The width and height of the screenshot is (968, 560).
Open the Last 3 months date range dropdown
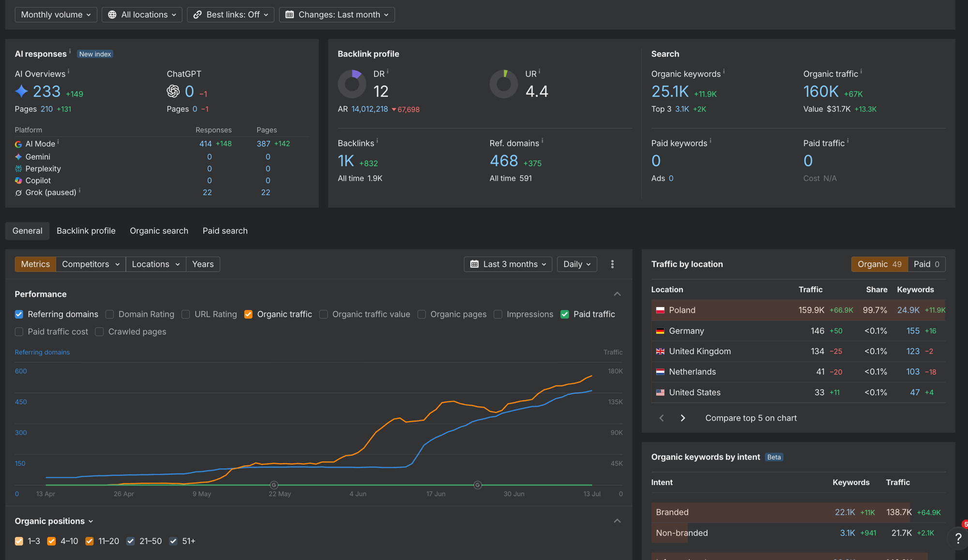point(508,264)
